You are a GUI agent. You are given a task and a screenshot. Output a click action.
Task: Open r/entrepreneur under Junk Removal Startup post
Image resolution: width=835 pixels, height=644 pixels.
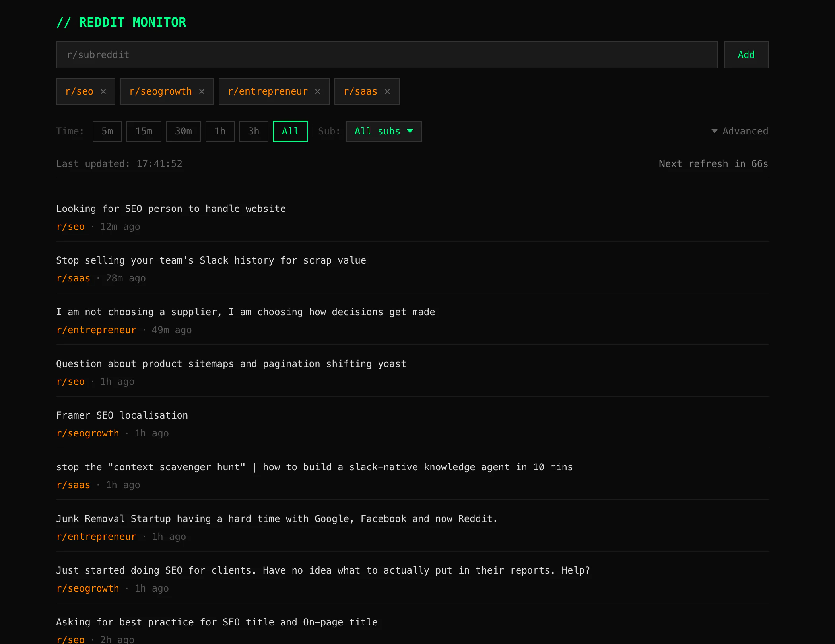(x=96, y=536)
